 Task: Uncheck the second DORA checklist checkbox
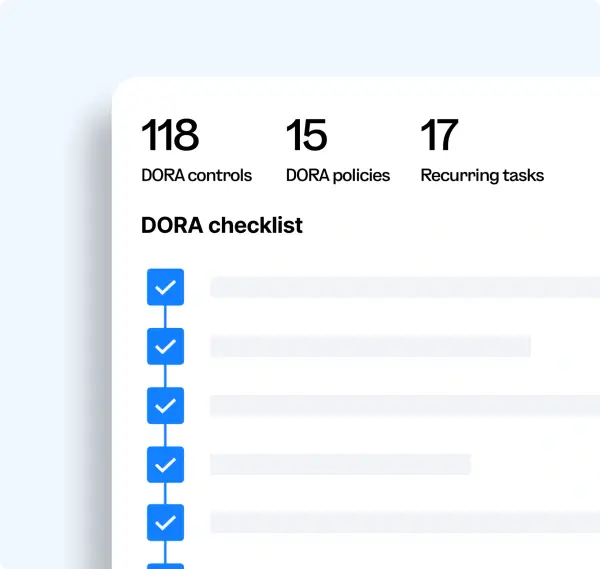click(x=166, y=346)
